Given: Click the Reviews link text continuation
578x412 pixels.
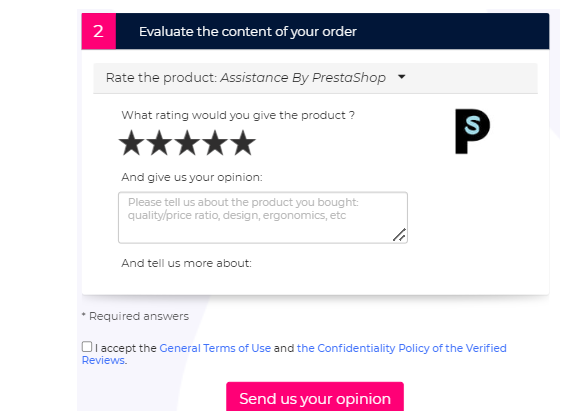Looking at the screenshot, I should point(103,360).
